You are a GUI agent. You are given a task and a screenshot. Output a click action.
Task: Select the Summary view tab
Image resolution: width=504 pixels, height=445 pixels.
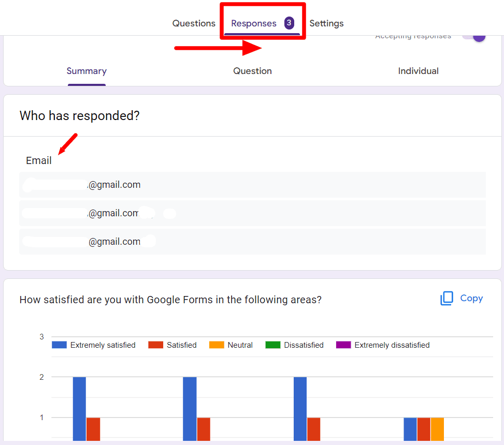87,71
